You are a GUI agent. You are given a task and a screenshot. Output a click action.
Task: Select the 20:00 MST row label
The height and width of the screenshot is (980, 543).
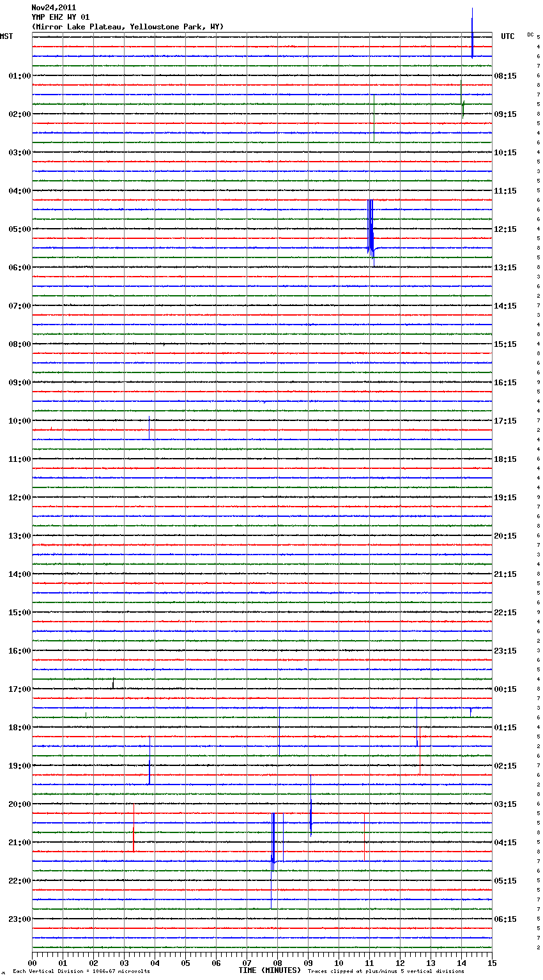[20, 804]
